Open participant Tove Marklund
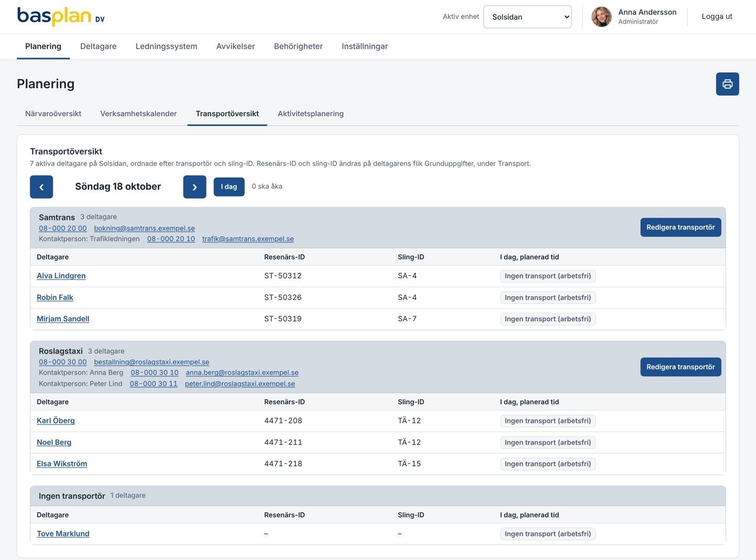The height and width of the screenshot is (560, 756). pos(63,534)
